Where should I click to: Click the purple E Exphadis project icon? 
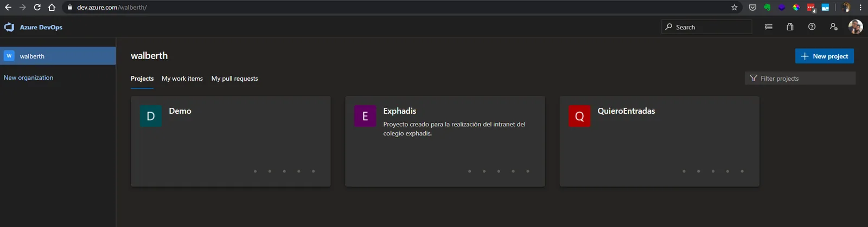pos(365,116)
